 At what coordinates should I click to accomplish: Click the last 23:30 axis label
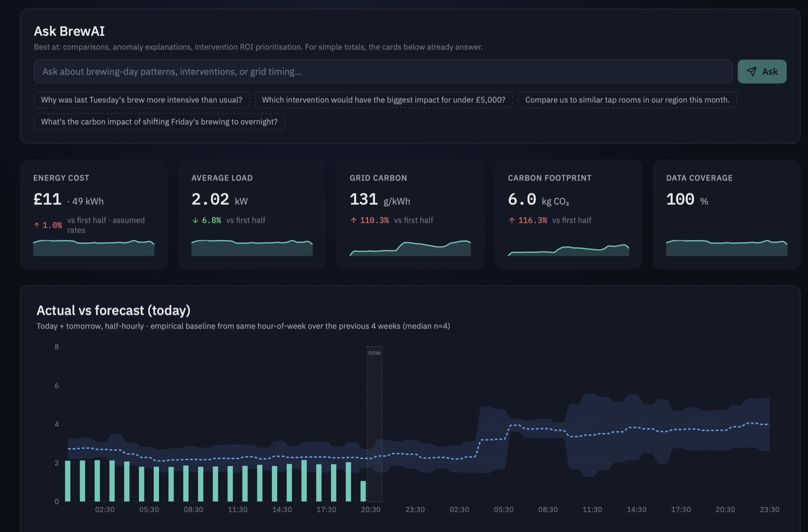click(x=769, y=510)
